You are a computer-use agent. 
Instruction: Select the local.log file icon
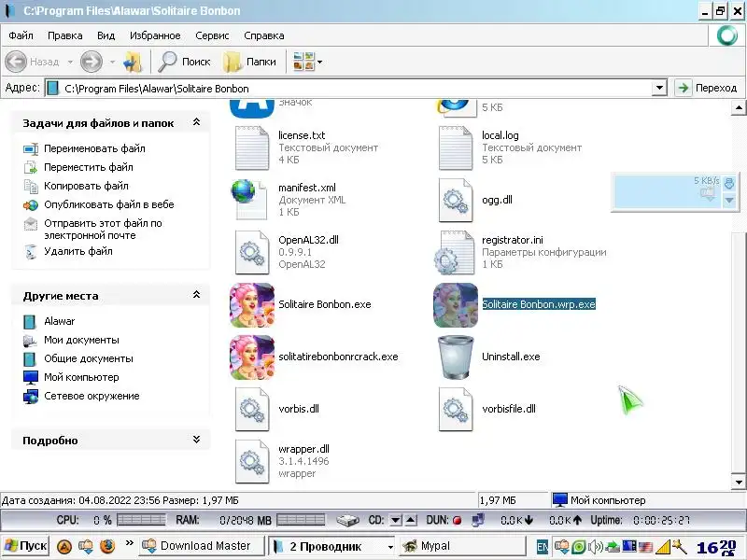coord(456,147)
